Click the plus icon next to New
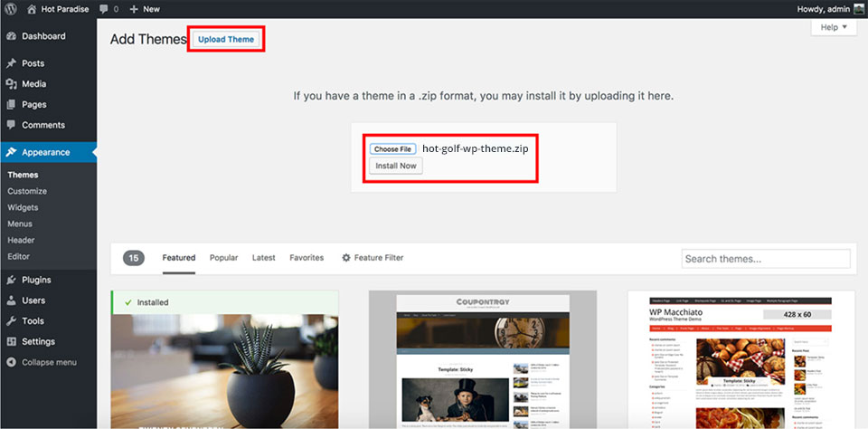This screenshot has width=868, height=429. (x=134, y=9)
